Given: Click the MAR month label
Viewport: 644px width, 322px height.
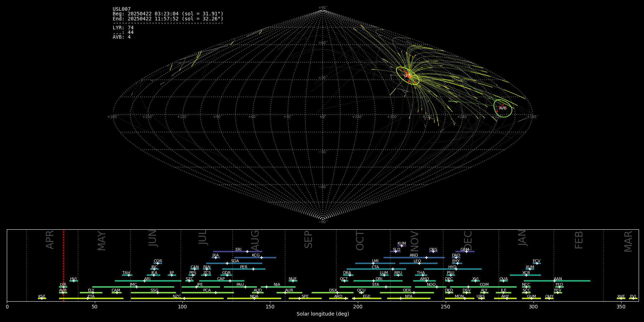Looking at the screenshot, I should coord(628,241).
